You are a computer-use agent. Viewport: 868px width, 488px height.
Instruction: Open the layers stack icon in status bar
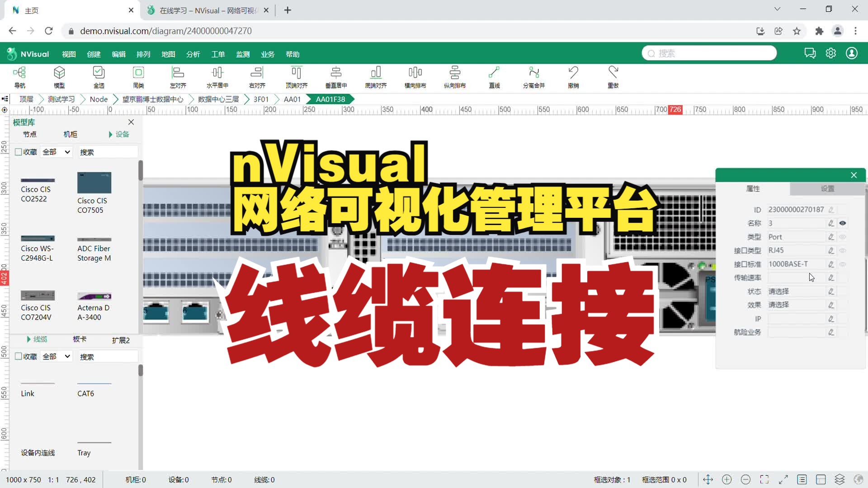pyautogui.click(x=840, y=479)
